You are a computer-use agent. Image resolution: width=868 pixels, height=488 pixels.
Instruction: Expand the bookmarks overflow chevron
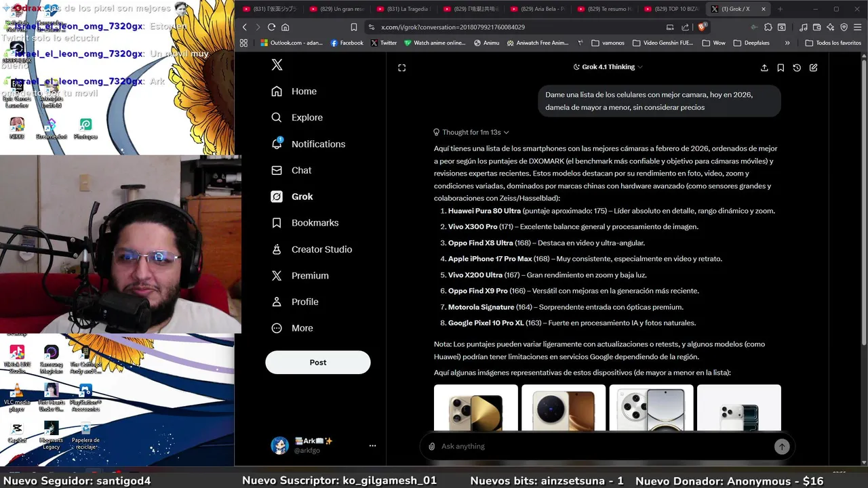coord(787,43)
